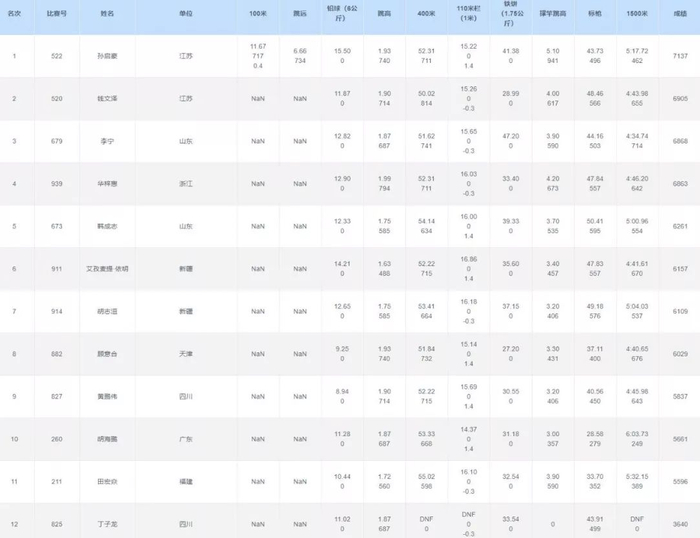
Task: Click bib number 939 cell
Action: [x=55, y=184]
